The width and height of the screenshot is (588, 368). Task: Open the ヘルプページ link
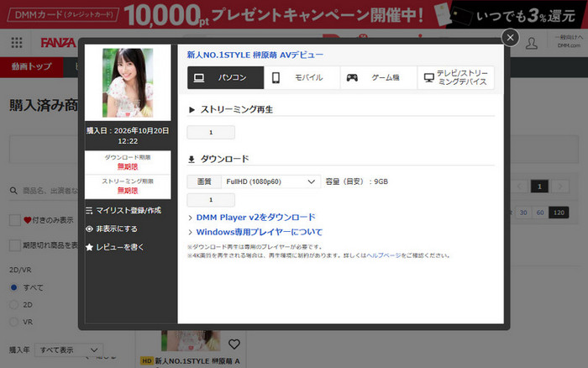click(384, 255)
